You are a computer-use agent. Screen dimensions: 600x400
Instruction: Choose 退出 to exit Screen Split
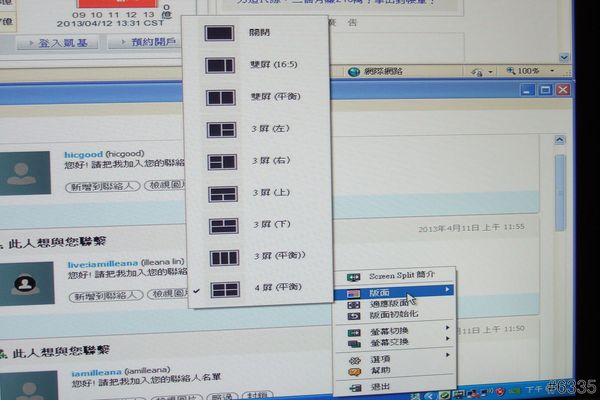(x=396, y=387)
